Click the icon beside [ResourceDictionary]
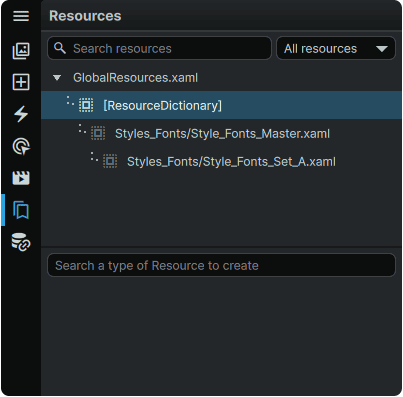The height and width of the screenshot is (397, 403). (x=86, y=105)
